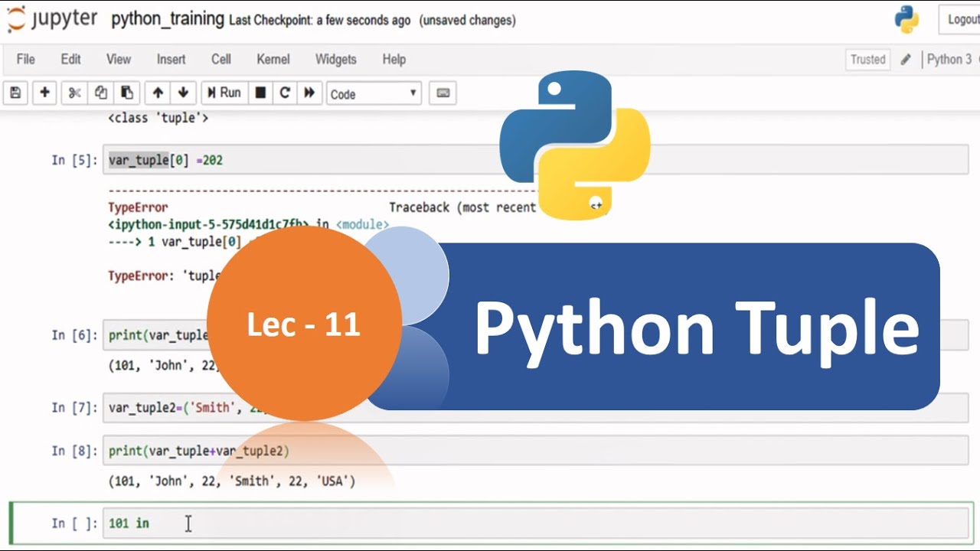Cut selected cells with scissors icon
The height and width of the screenshot is (551, 980).
coord(74,93)
